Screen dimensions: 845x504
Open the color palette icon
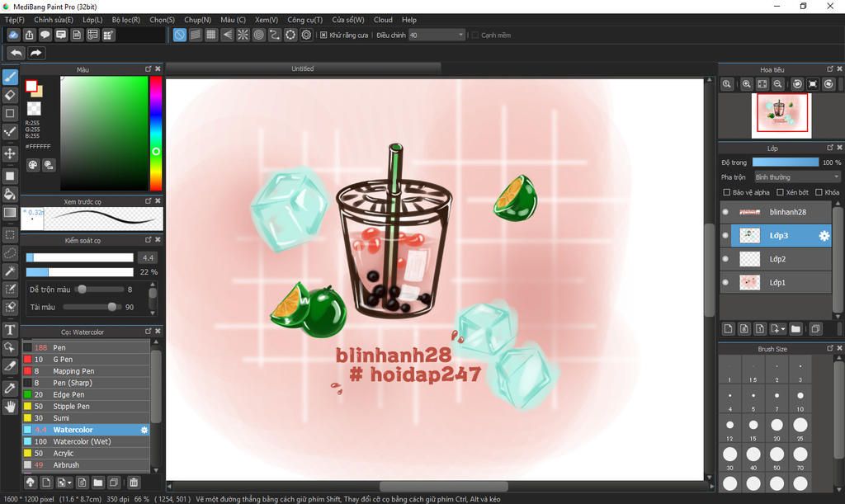click(33, 165)
